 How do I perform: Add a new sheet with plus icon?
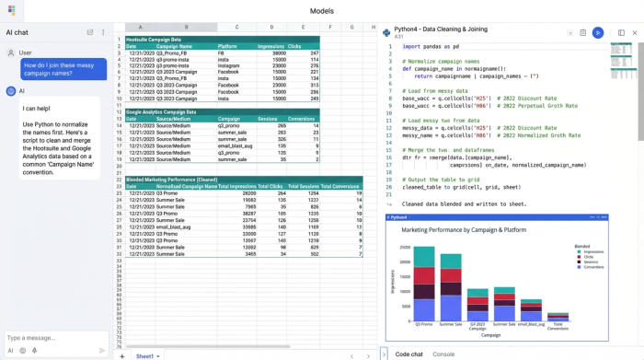click(x=122, y=356)
